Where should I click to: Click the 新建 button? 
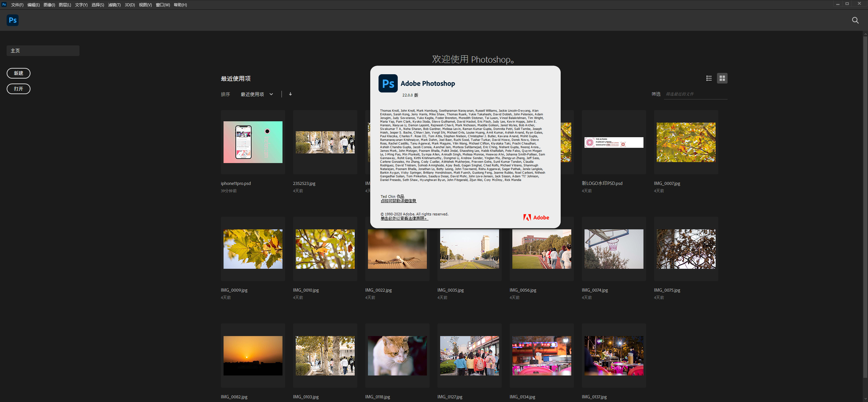pos(19,73)
